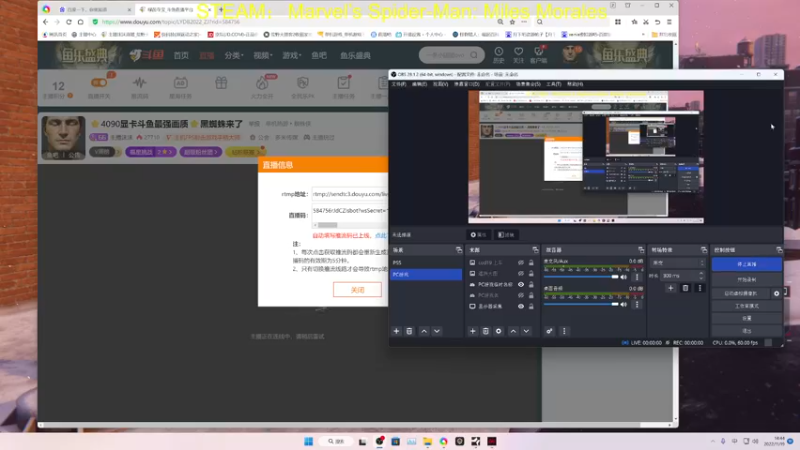
Task: Open advanced audio properties gears icon
Action: click(549, 331)
